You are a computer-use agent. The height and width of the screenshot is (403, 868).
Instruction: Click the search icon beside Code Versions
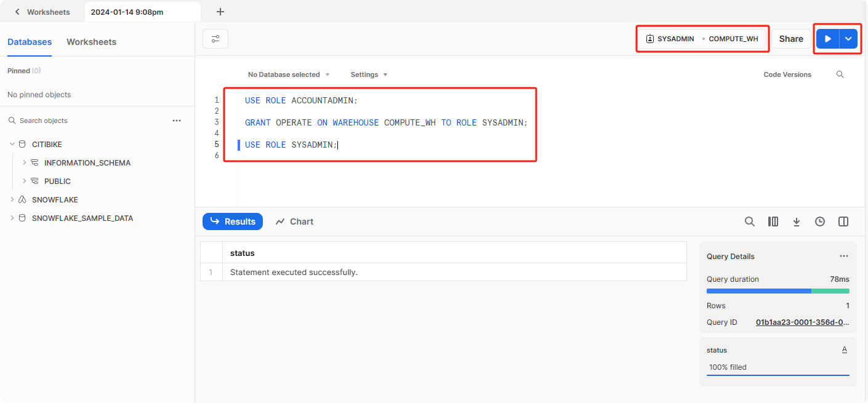840,74
